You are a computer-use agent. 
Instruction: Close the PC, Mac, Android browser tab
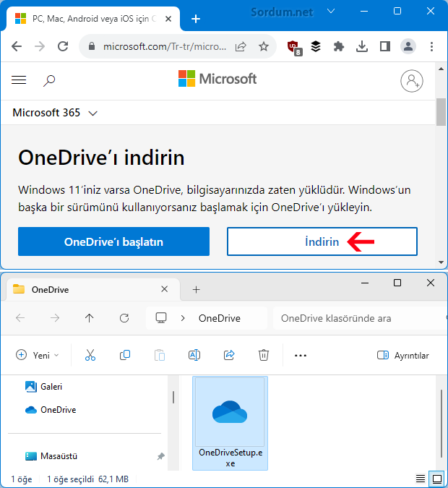pos(168,19)
